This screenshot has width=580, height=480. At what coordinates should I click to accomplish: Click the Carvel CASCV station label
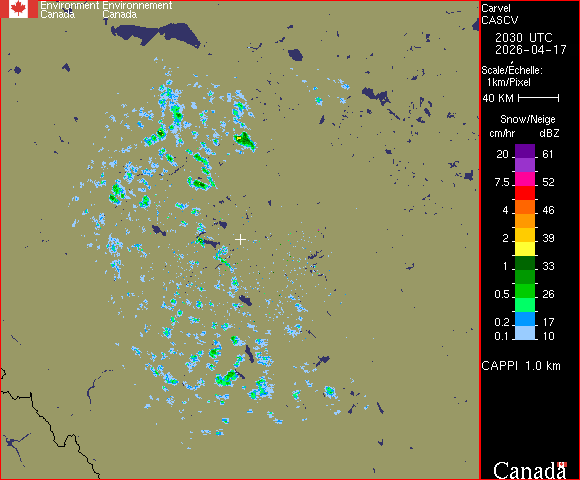499,14
